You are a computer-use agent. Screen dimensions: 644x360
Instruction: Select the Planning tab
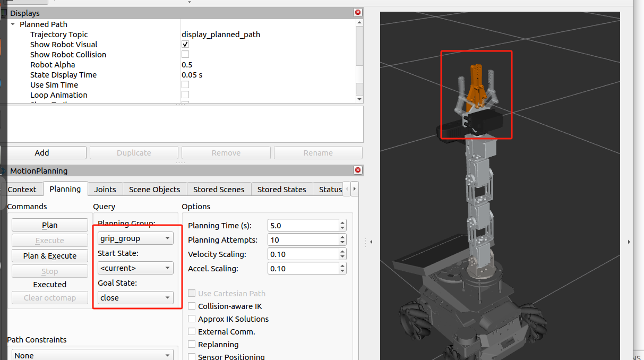point(65,188)
